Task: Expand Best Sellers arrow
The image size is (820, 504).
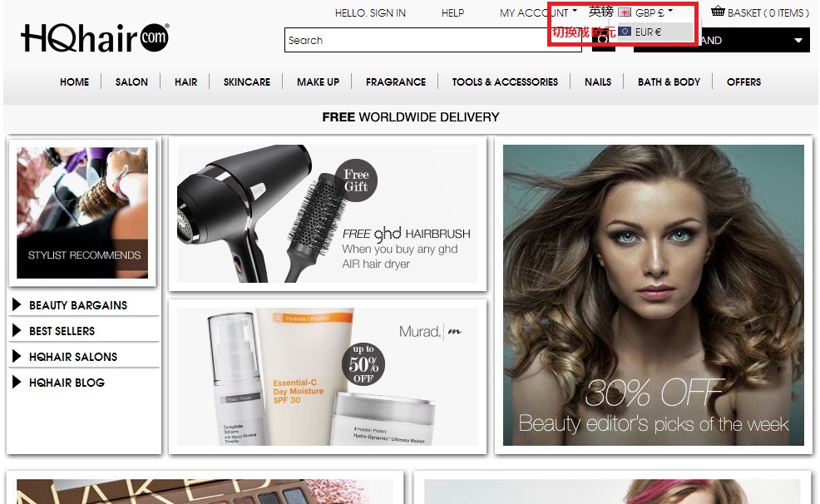Action: coord(16,330)
